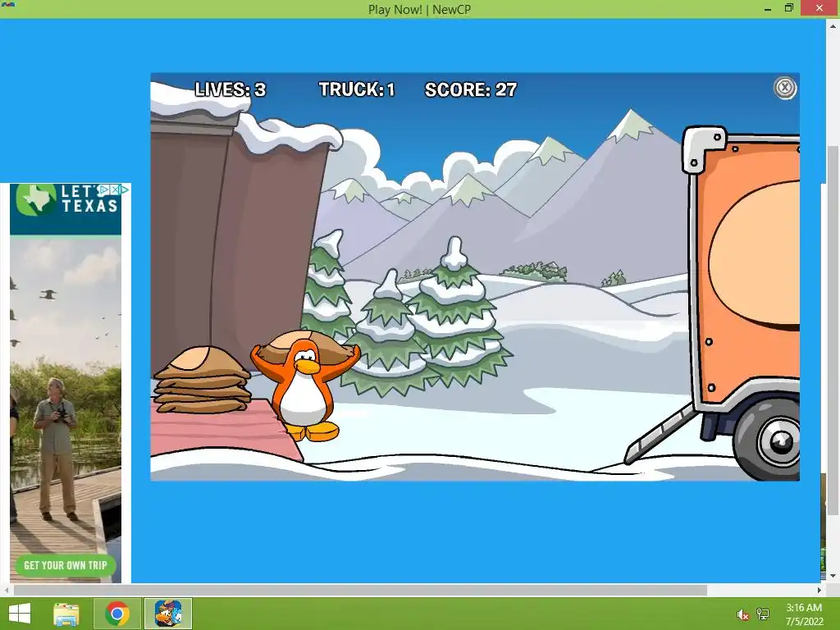This screenshot has height=630, width=840.
Task: Click the vertical scrollbar thumb
Action: pos(833,330)
